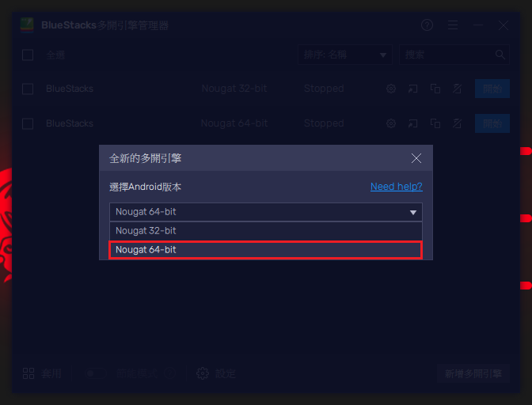Select Nougat 32-bit in dropdown list
532x405 pixels.
pyautogui.click(x=265, y=231)
